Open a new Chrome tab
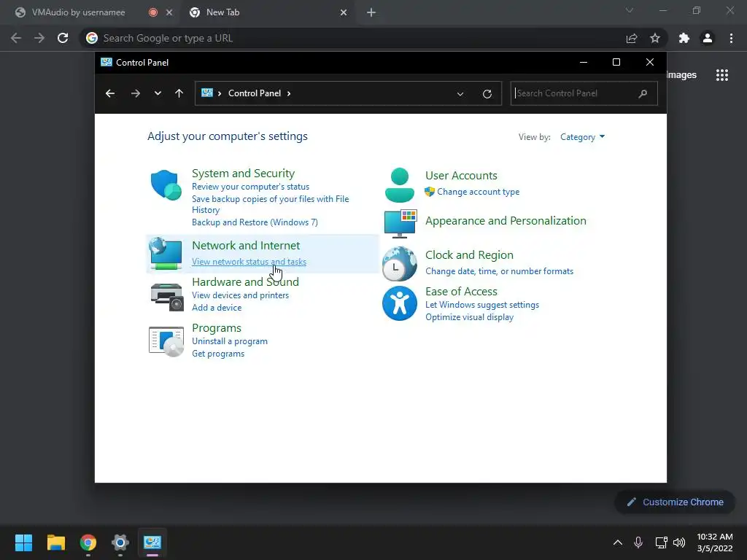 tap(371, 13)
